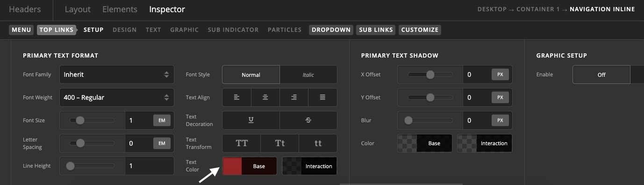Click the DROPDOWN group button
The width and height of the screenshot is (644, 185).
(331, 30)
